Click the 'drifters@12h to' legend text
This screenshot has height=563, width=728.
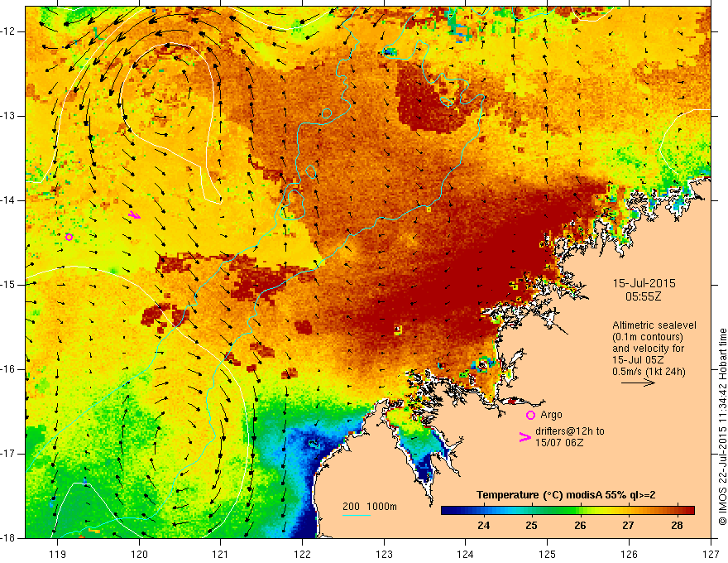(570, 431)
